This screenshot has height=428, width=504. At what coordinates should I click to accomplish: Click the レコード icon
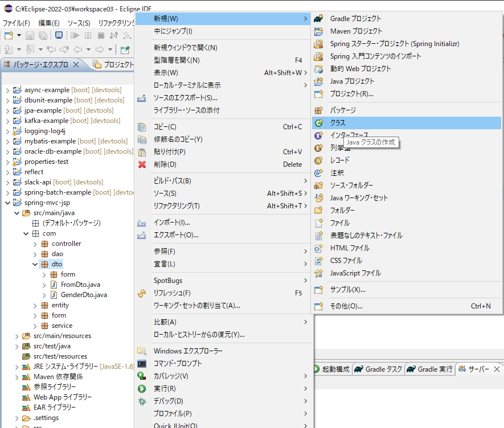pyautogui.click(x=318, y=160)
